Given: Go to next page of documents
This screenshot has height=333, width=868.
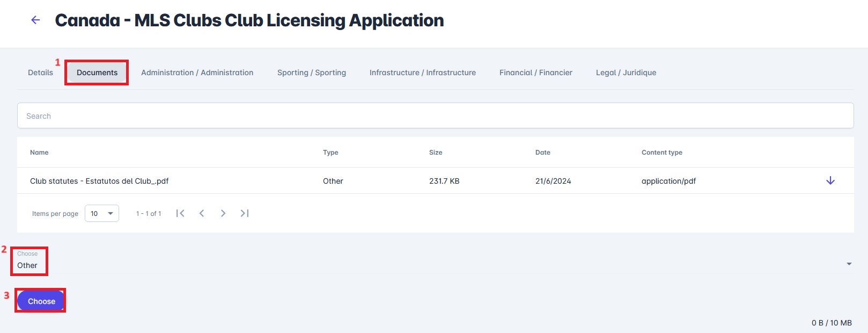Looking at the screenshot, I should tap(223, 213).
